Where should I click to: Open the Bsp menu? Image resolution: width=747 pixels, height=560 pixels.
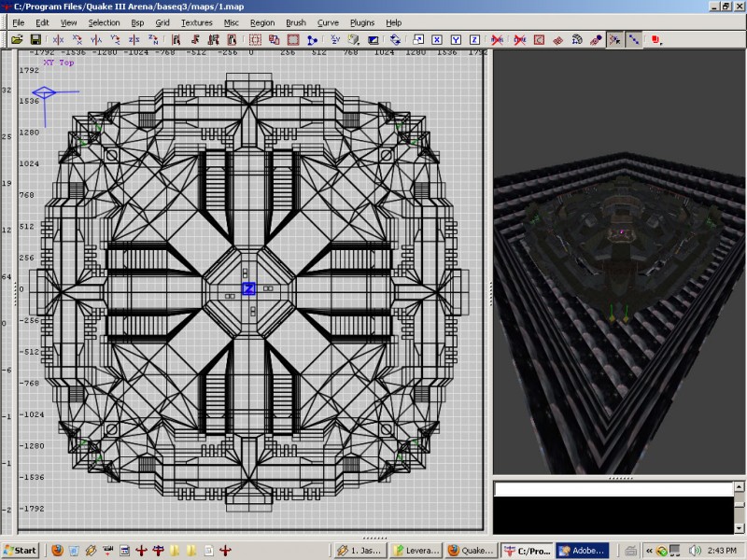137,22
